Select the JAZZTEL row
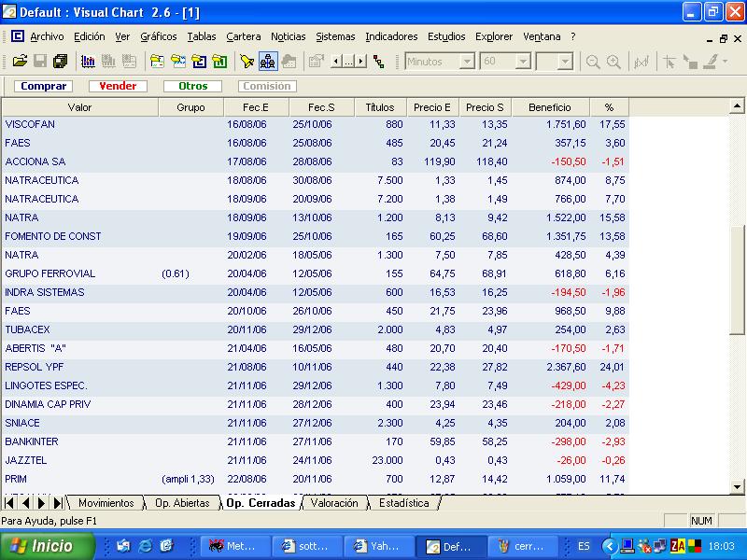The image size is (747, 560). [x=315, y=460]
